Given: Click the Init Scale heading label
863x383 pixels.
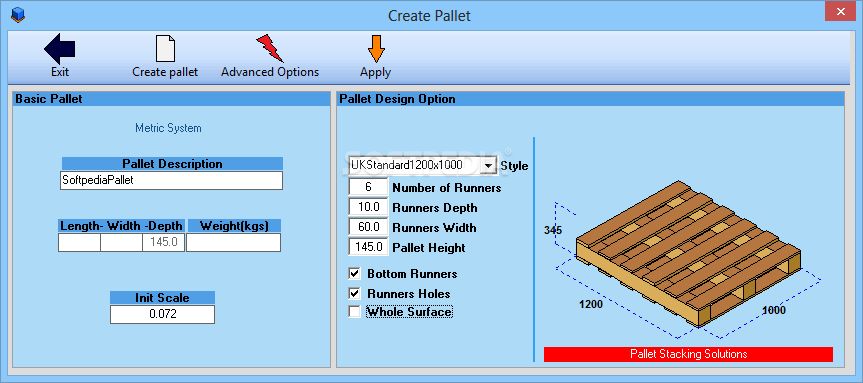Looking at the screenshot, I should [x=162, y=298].
